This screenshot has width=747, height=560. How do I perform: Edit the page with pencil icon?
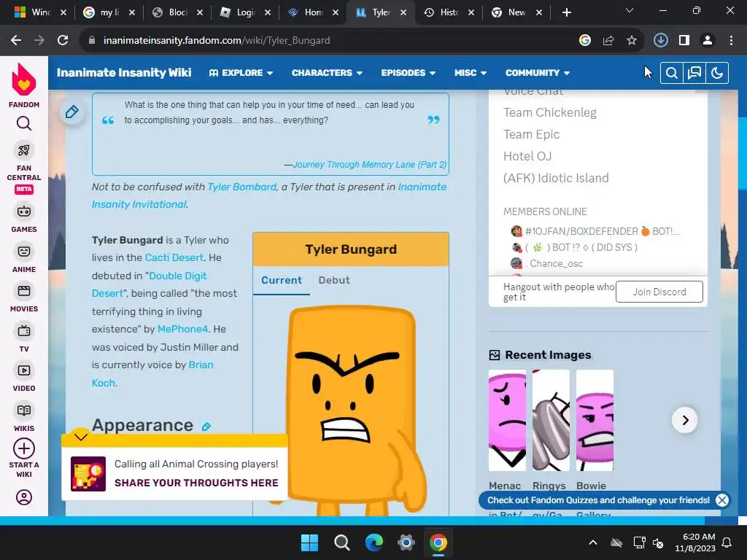coord(72,112)
